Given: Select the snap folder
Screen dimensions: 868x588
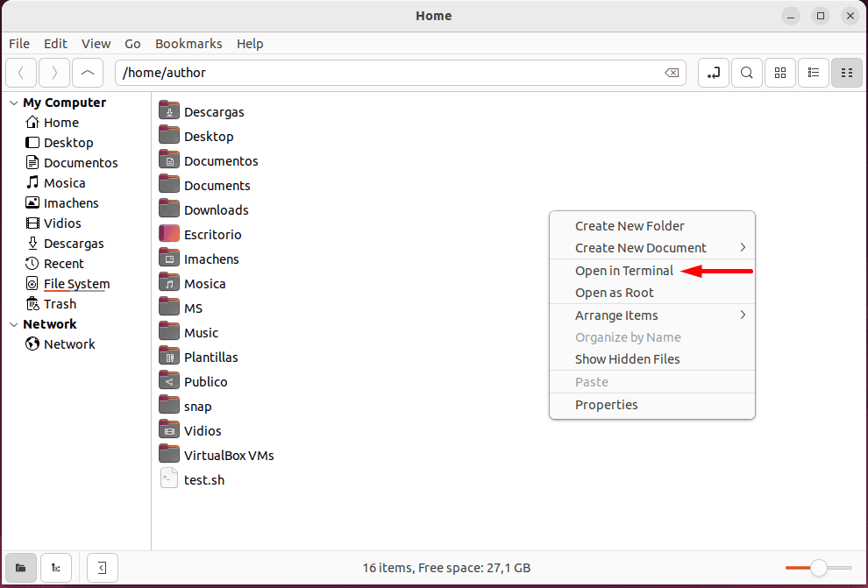Looking at the screenshot, I should [x=185, y=406].
